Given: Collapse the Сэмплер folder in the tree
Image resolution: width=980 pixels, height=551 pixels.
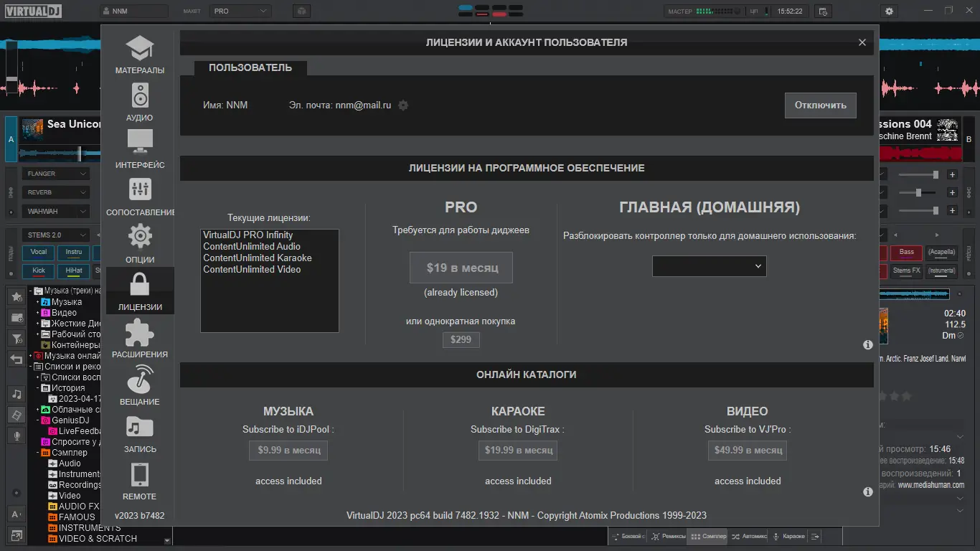Looking at the screenshot, I should point(38,453).
